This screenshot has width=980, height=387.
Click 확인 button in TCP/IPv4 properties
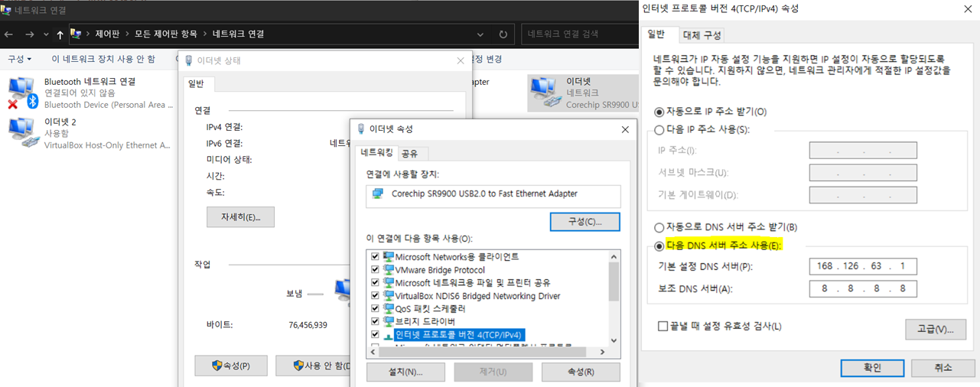(x=872, y=368)
